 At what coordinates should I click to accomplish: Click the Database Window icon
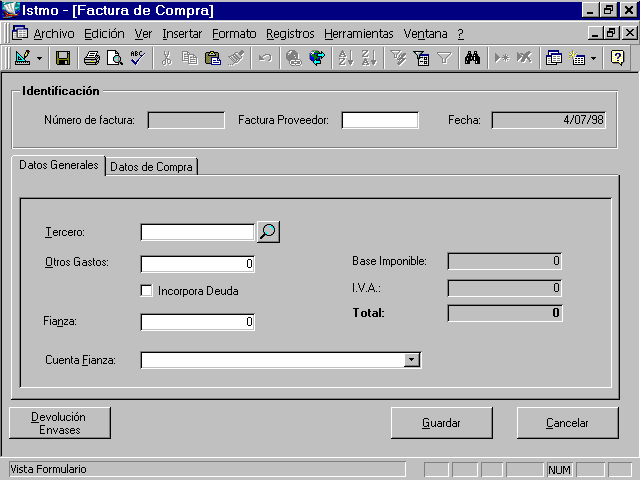click(x=554, y=58)
